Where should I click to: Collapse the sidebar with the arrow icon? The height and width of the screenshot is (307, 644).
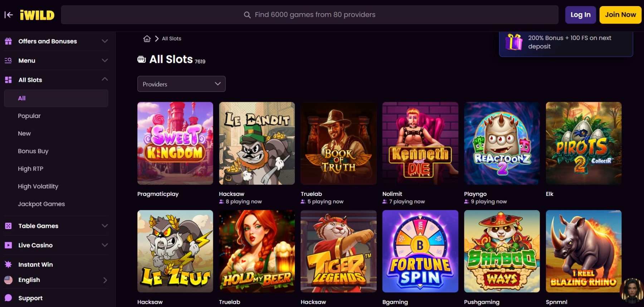click(x=9, y=15)
